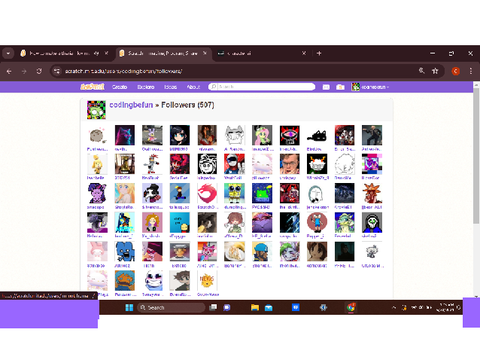Open the Fluttershy pony follower avatar

[262, 135]
